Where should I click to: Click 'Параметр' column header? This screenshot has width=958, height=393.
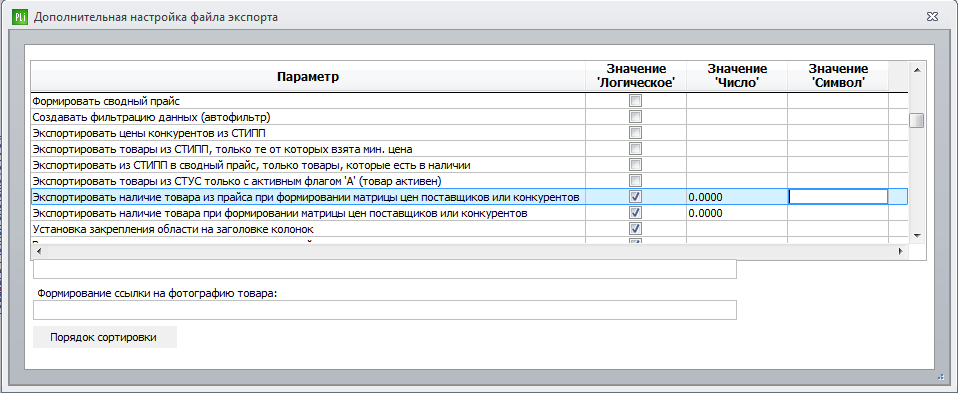pos(308,76)
